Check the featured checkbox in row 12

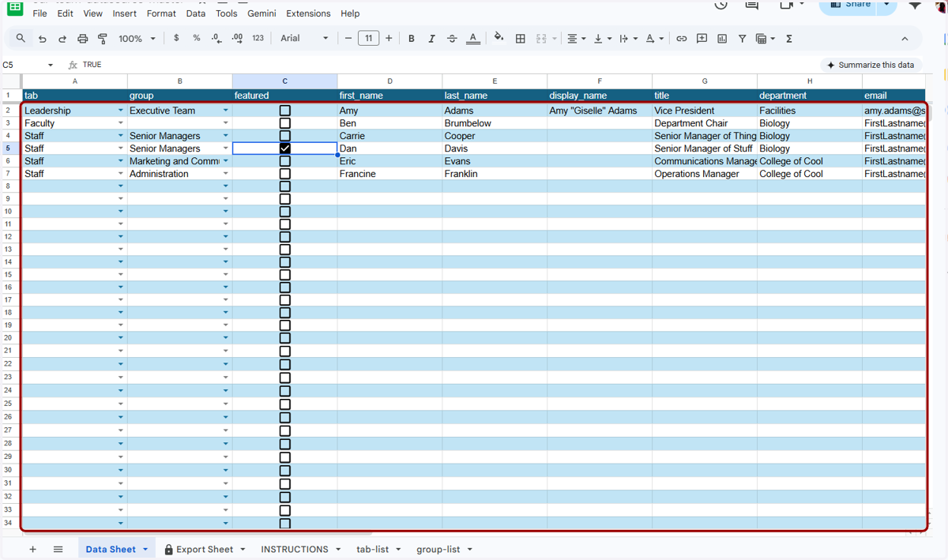285,236
